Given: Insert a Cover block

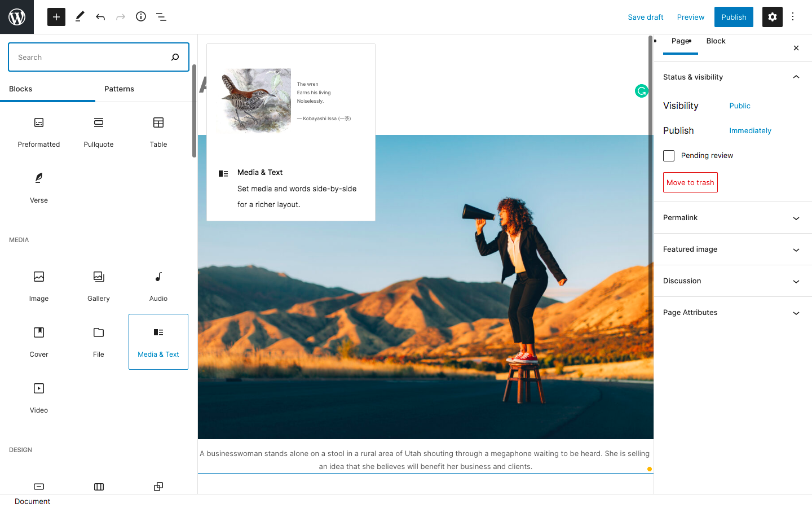Looking at the screenshot, I should (x=39, y=342).
